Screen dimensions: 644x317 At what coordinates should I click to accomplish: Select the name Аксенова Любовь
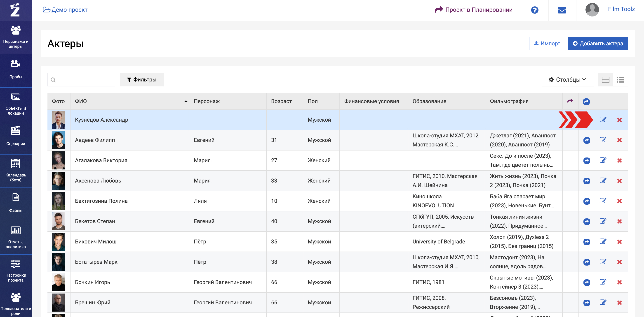coord(98,181)
